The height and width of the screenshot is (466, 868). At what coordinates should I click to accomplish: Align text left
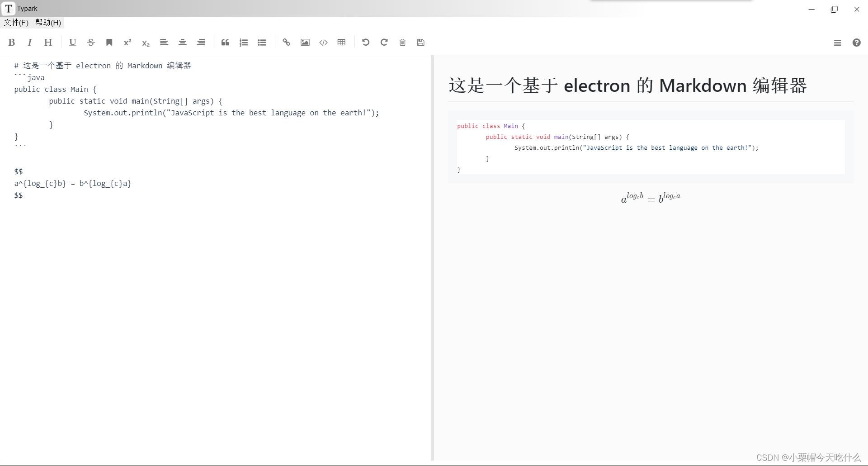click(164, 43)
